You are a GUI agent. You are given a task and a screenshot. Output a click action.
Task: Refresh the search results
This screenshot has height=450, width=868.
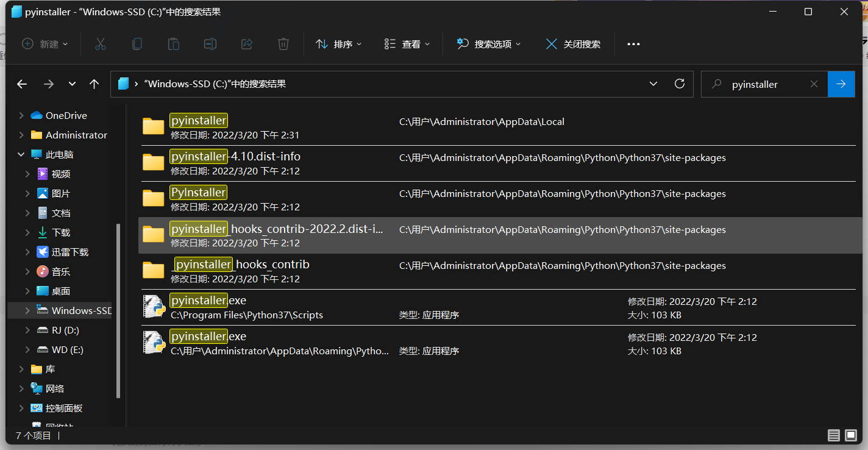pos(680,84)
